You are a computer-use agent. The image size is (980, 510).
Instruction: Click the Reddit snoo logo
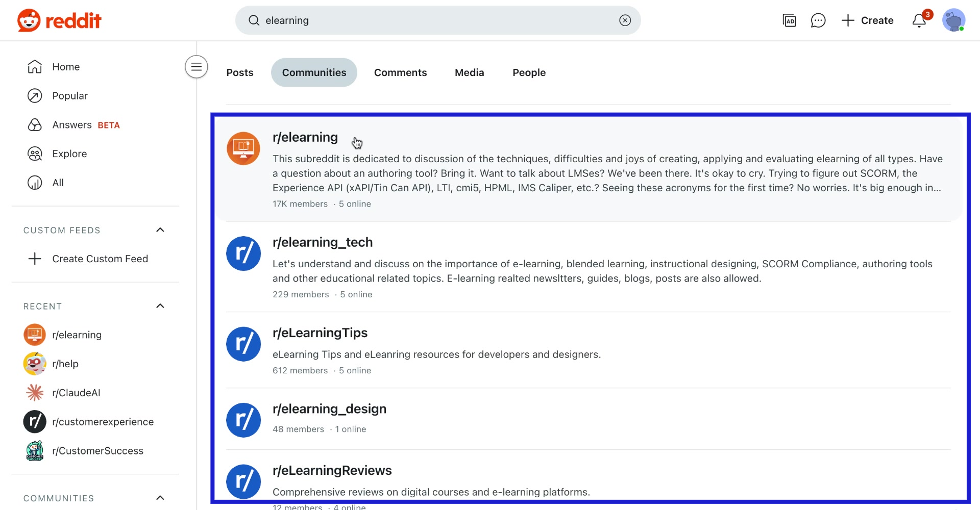[29, 20]
